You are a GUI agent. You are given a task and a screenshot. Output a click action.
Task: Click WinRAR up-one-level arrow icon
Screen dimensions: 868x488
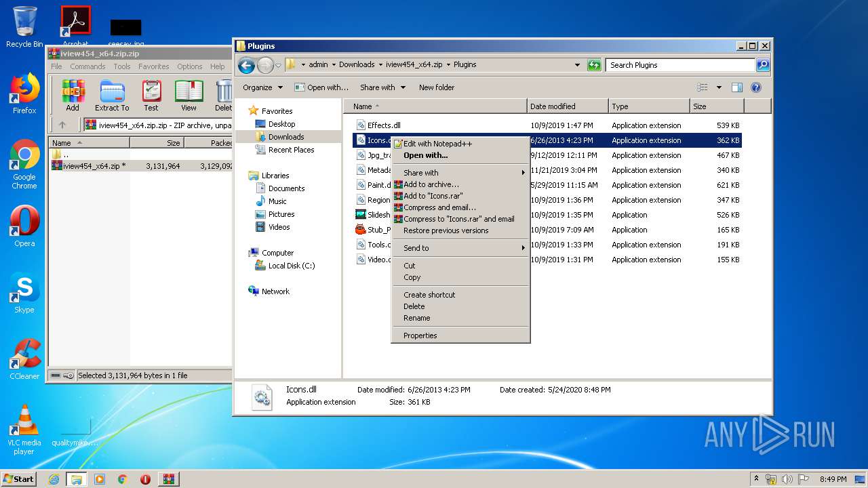tap(62, 125)
